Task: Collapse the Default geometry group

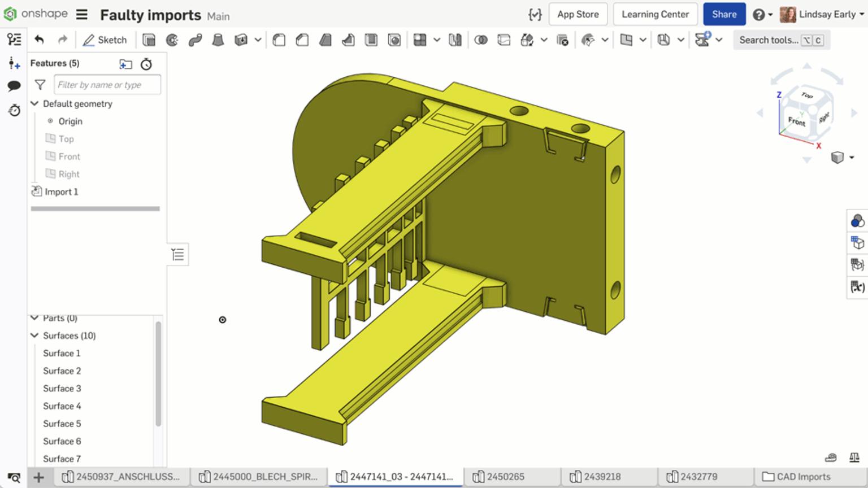Action: pyautogui.click(x=34, y=103)
